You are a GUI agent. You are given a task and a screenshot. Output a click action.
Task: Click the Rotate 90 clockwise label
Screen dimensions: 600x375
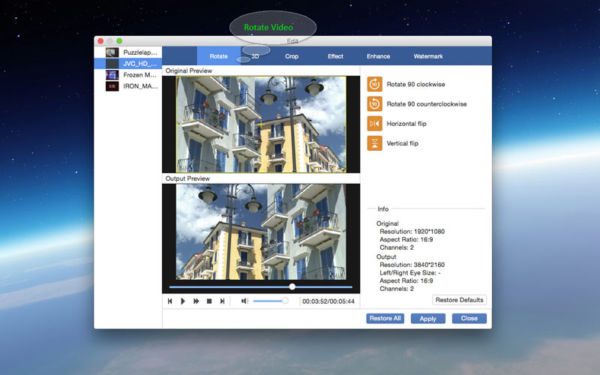coord(416,84)
